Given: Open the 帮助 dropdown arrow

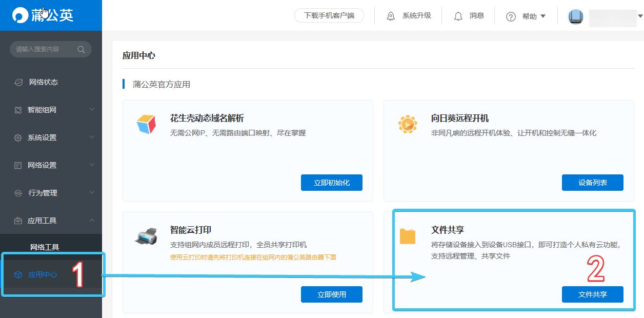Looking at the screenshot, I should click(543, 16).
